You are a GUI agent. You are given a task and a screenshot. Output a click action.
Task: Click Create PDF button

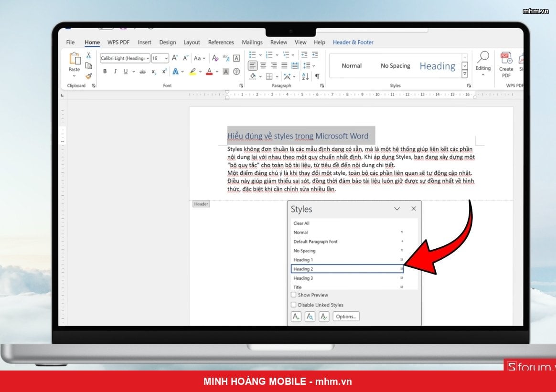(x=506, y=64)
